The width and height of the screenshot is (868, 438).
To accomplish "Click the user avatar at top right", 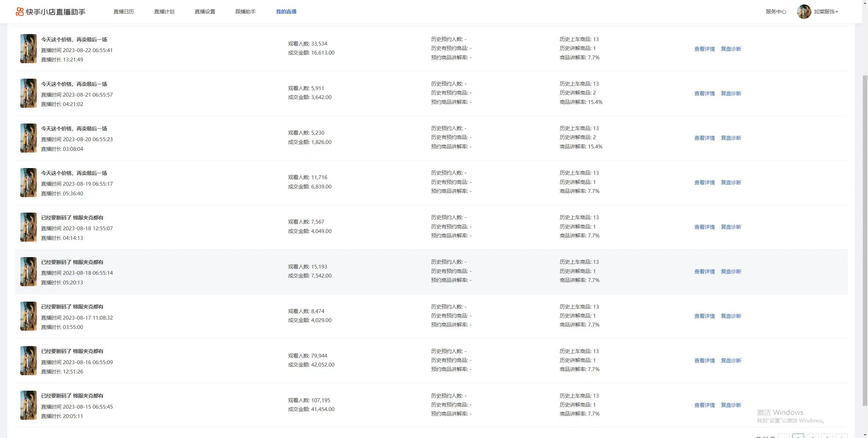I will (804, 12).
